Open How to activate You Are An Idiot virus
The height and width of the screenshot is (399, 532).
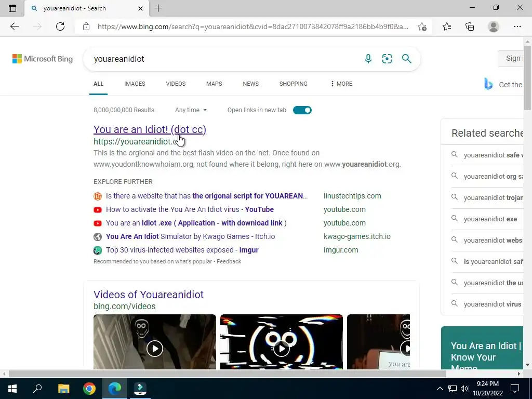coord(190,209)
